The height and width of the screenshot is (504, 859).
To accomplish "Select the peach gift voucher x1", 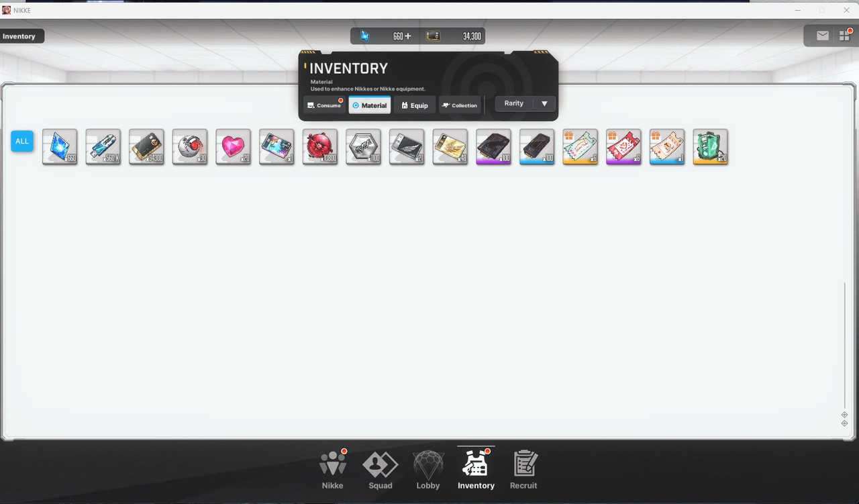I will (667, 147).
